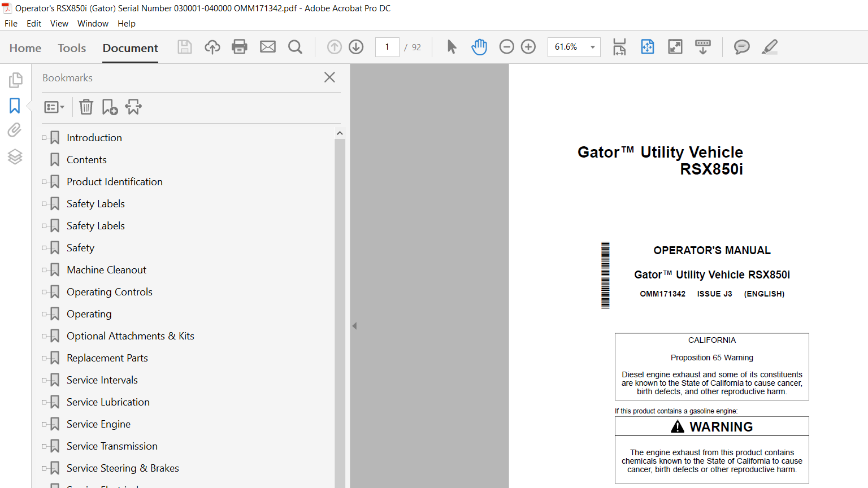Choose the Selection arrow tool
This screenshot has height=488, width=868.
452,47
